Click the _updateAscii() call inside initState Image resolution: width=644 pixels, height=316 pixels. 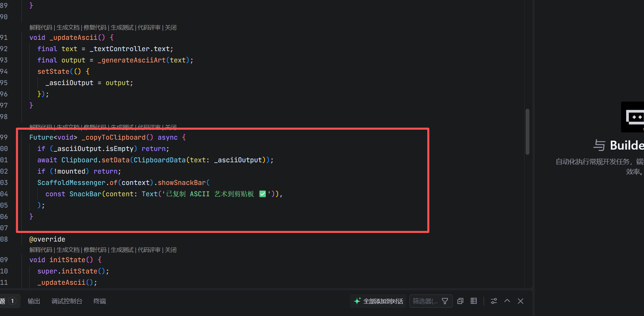point(67,282)
